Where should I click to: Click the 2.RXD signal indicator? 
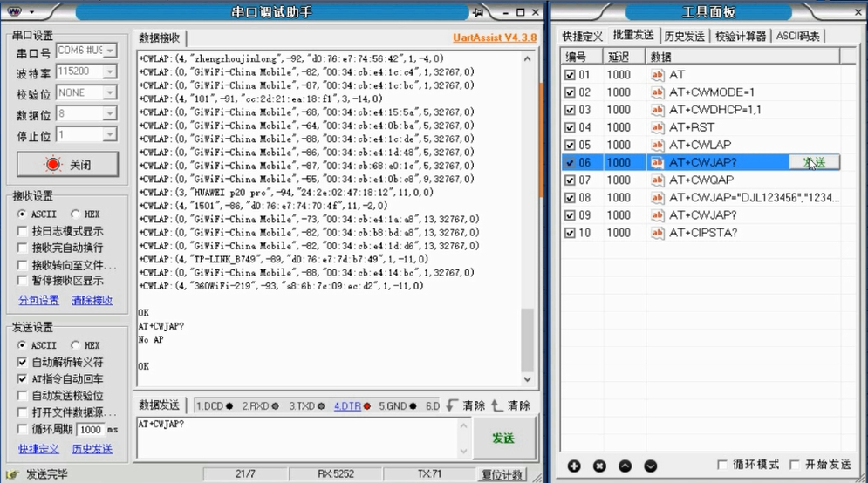point(260,406)
